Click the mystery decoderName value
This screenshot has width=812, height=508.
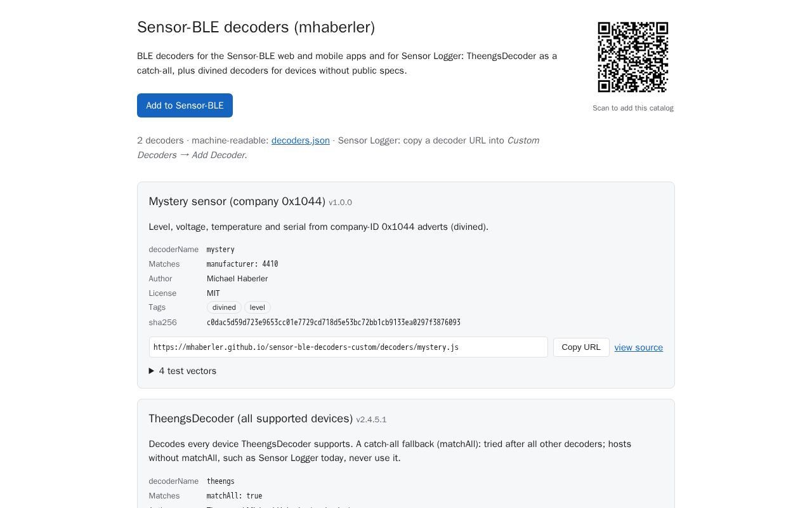[221, 250]
